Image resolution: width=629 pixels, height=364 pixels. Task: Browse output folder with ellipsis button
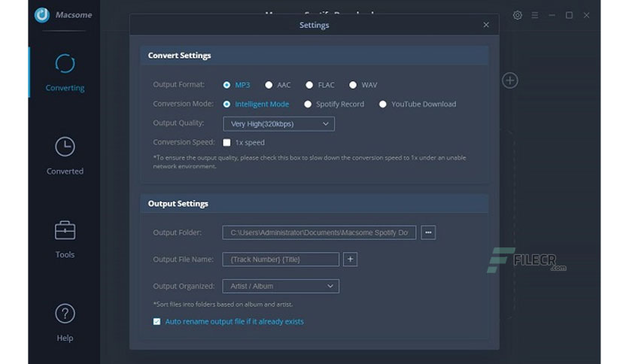coord(428,232)
